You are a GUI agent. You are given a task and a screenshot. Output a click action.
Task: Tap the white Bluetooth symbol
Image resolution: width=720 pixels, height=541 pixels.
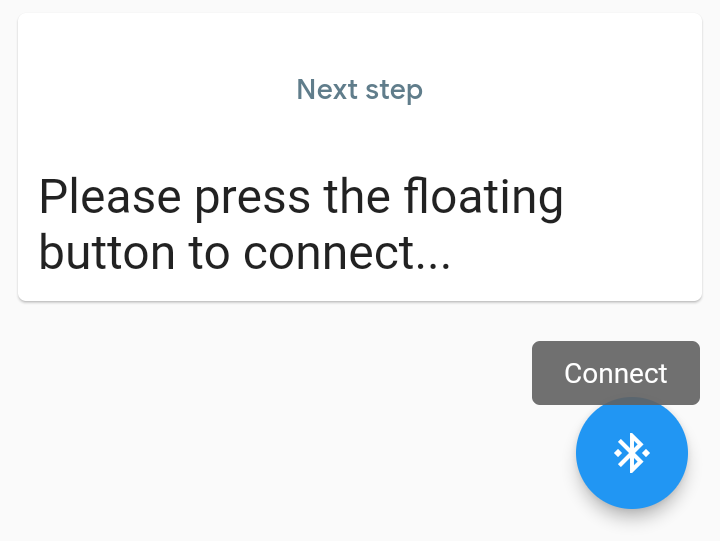pos(632,453)
